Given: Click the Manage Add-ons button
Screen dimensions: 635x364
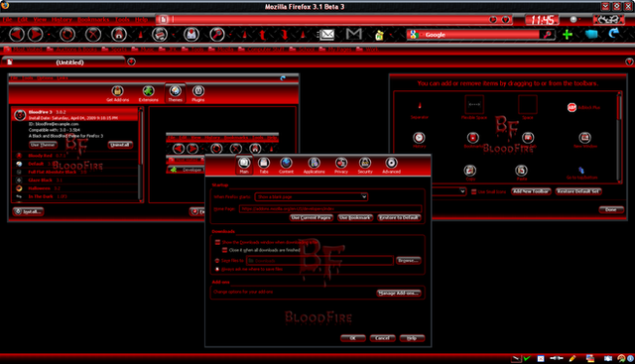Looking at the screenshot, I should (399, 294).
